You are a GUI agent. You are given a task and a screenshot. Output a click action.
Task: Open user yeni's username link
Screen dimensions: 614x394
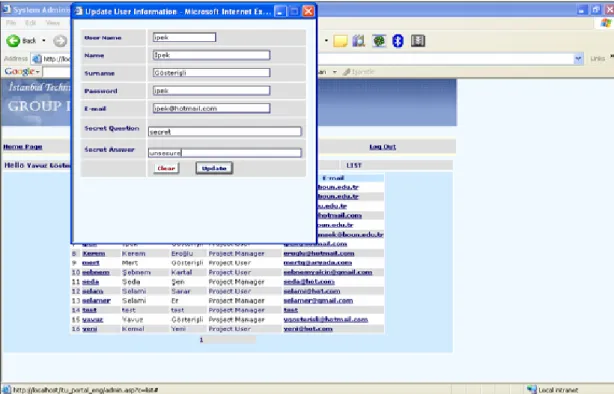pos(90,329)
